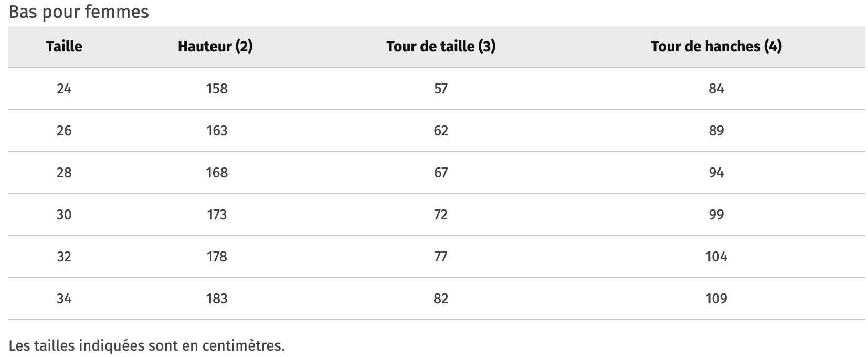Screen dimensions: 868x357
Task: Click the Hauteur (2) column header
Action: 215,47
